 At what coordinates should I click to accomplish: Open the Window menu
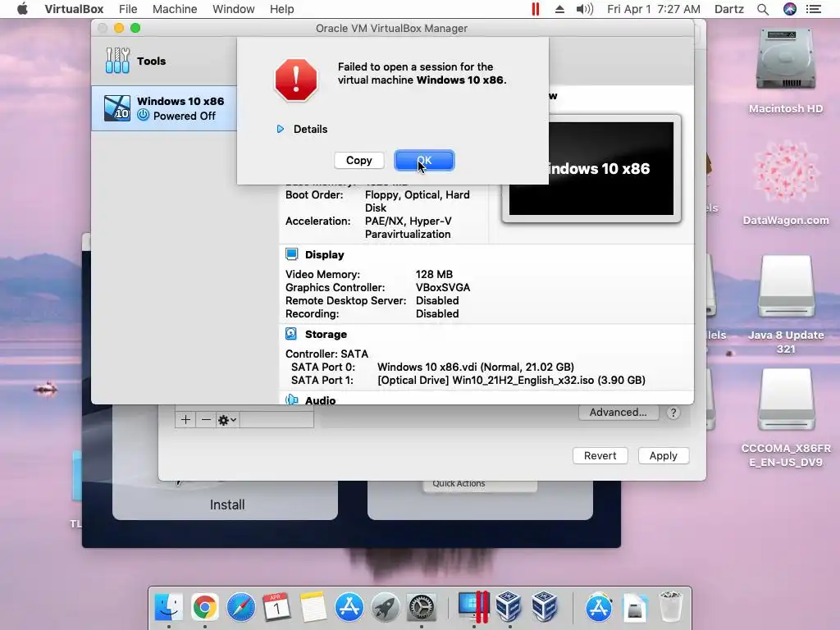(234, 9)
